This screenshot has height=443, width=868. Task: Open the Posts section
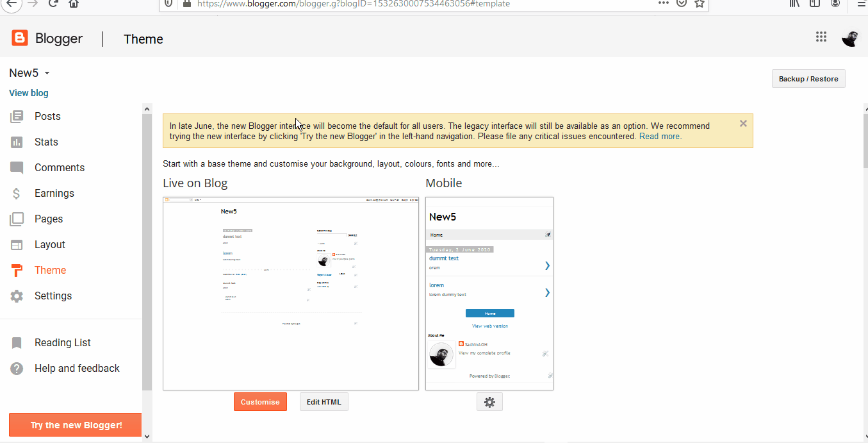tap(47, 117)
